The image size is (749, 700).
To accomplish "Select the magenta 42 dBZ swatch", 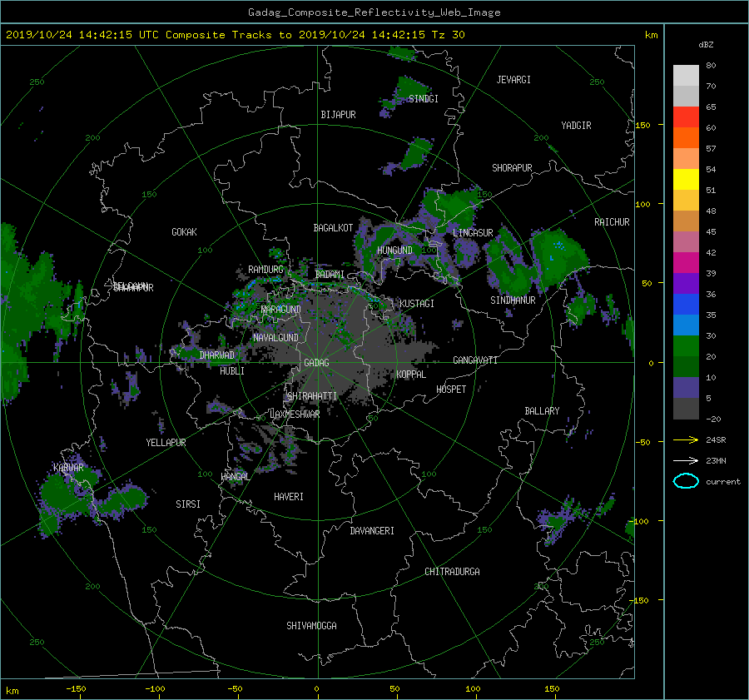I will point(686,262).
